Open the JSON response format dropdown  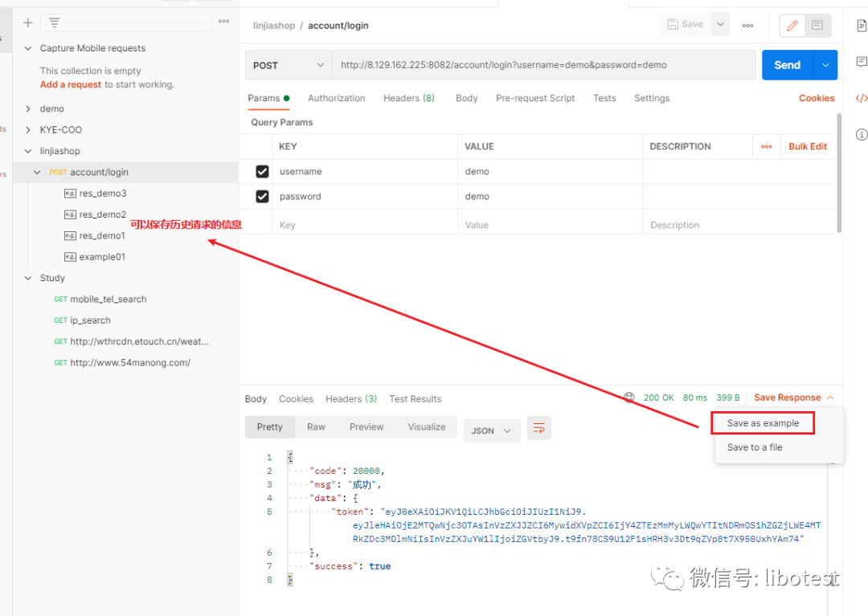click(491, 430)
